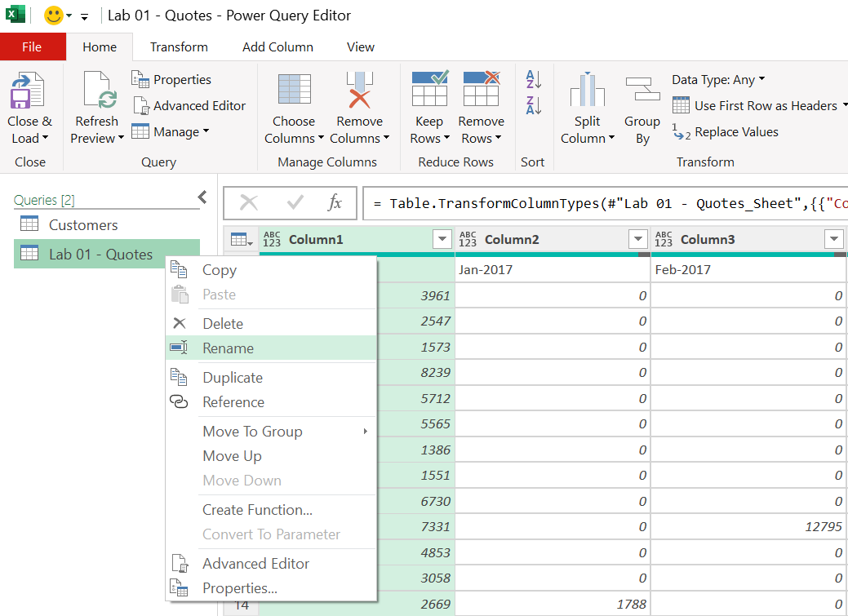Viewport: 848px width, 616px height.
Task: Click the Jan-2017 cell in Column2
Action: [553, 270]
